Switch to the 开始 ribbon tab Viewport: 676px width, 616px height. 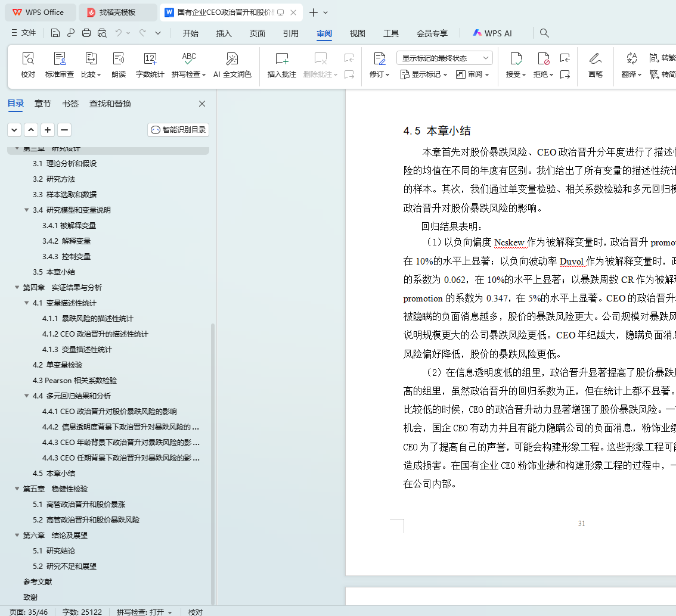click(191, 33)
